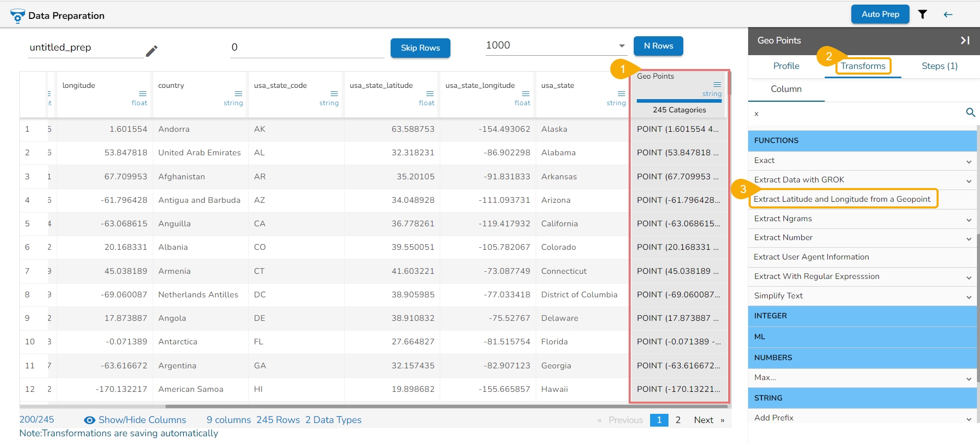This screenshot has height=445, width=980.
Task: Click the pencil icon to rename untitled_prep
Action: (x=152, y=51)
